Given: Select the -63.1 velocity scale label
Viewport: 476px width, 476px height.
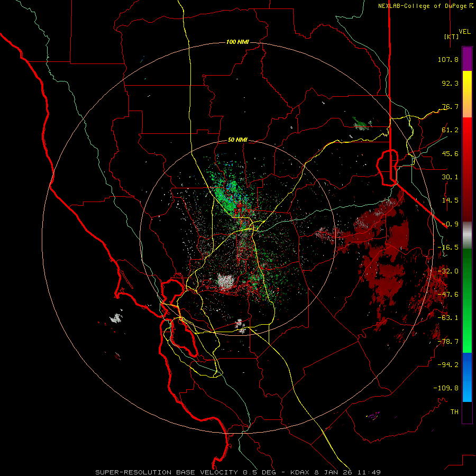Looking at the screenshot, I should 448,318.
